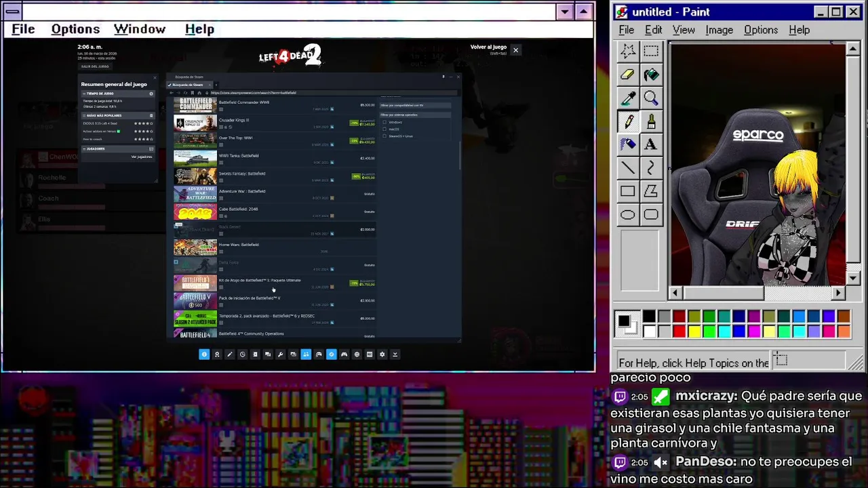Enable the macOS operating system filter
The height and width of the screenshot is (488, 868).
(384, 129)
